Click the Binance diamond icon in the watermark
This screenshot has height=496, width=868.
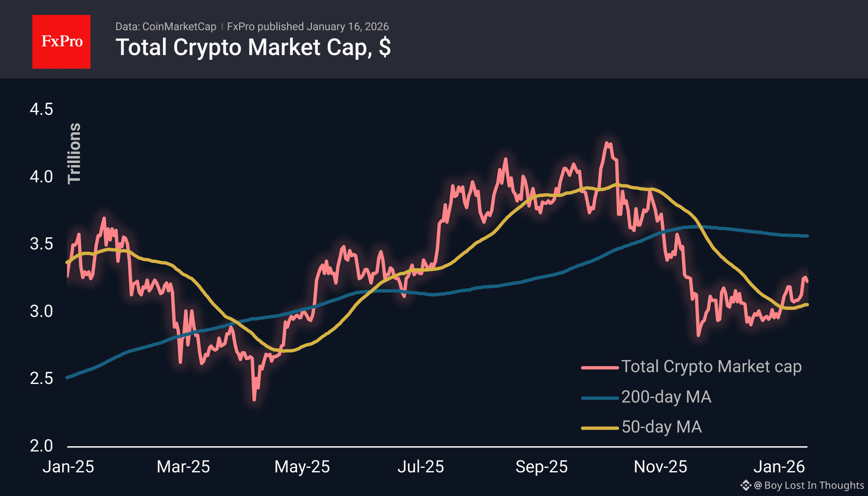point(746,485)
